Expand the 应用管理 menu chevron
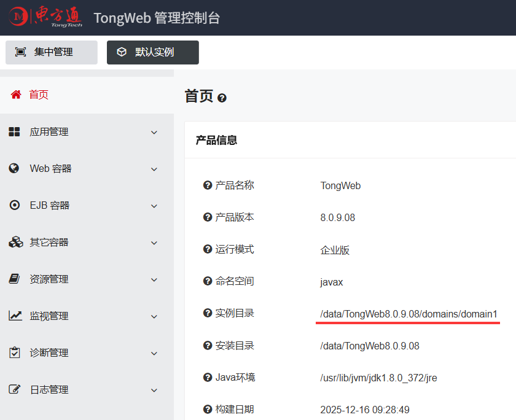This screenshot has height=420, width=516. click(x=154, y=132)
